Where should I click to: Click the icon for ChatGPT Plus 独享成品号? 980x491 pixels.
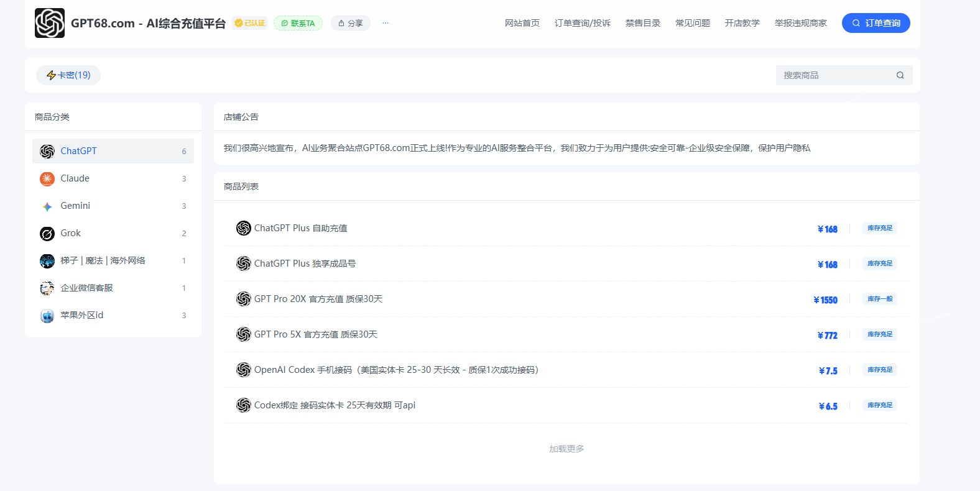pos(244,264)
